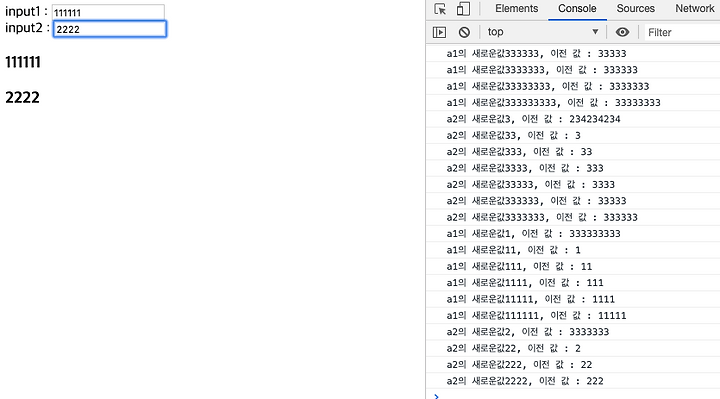
Task: Click the input1 label text
Action: [x=26, y=11]
